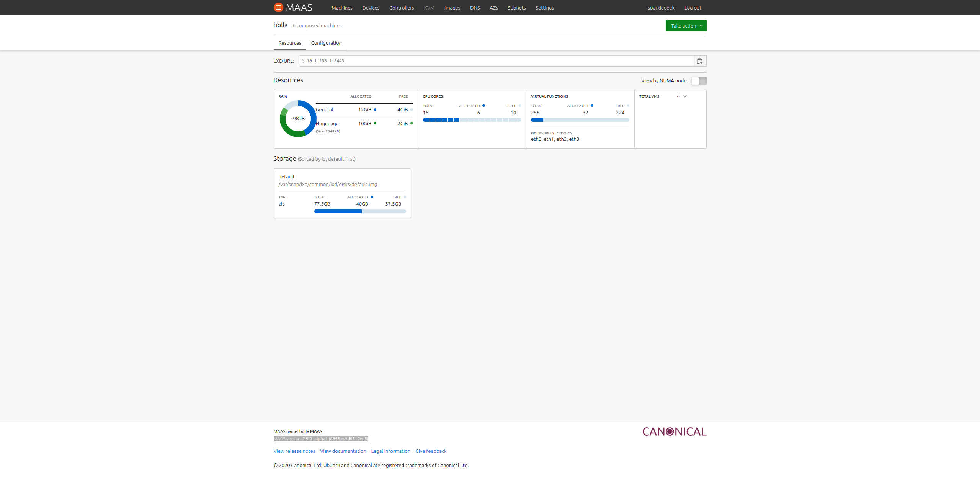980x477 pixels.
Task: Copy the LXD URL using the clipboard icon
Action: (699, 60)
